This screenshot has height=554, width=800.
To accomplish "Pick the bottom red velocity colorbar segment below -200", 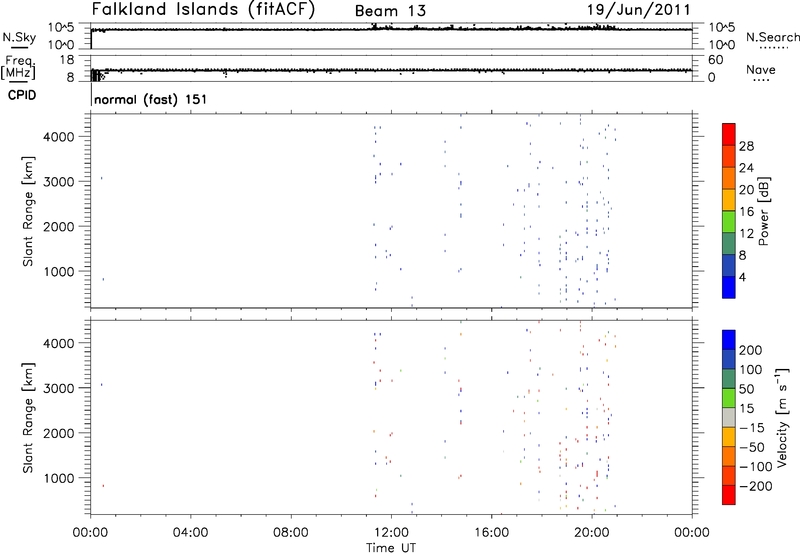I will coord(729,495).
